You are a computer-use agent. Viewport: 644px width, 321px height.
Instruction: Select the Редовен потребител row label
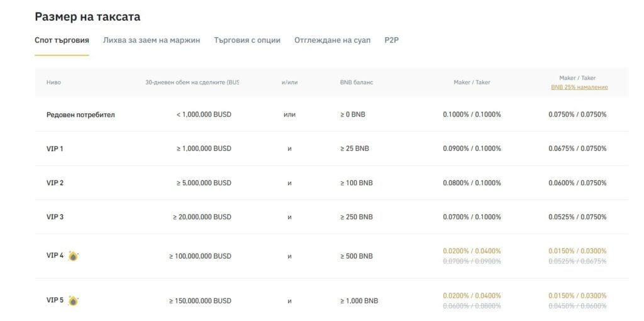80,115
